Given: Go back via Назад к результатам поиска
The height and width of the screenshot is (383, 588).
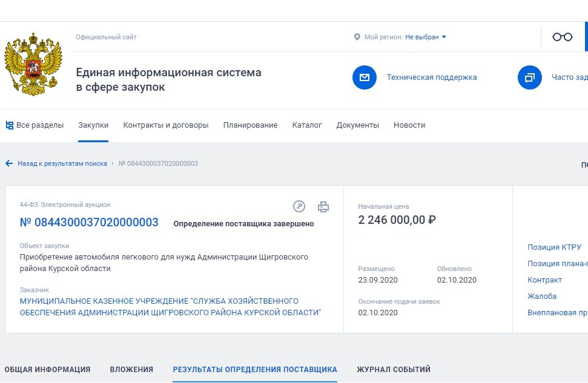Looking at the screenshot, I should [62, 163].
